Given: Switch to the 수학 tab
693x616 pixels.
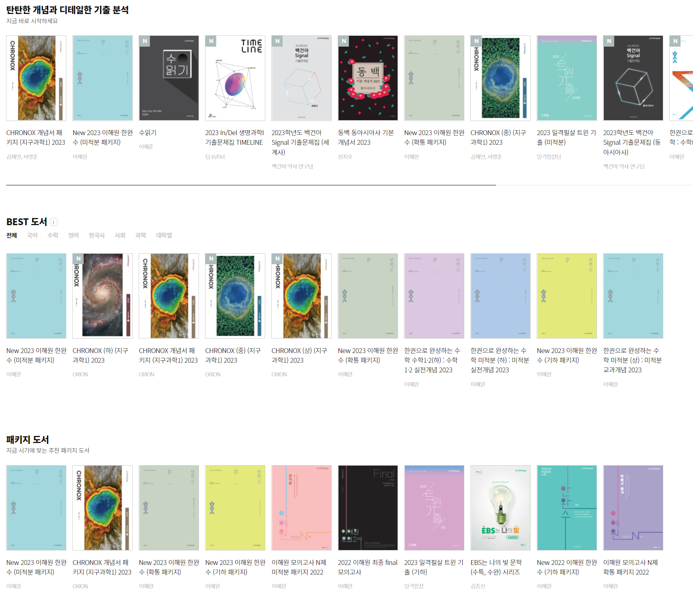Looking at the screenshot, I should click(x=53, y=235).
